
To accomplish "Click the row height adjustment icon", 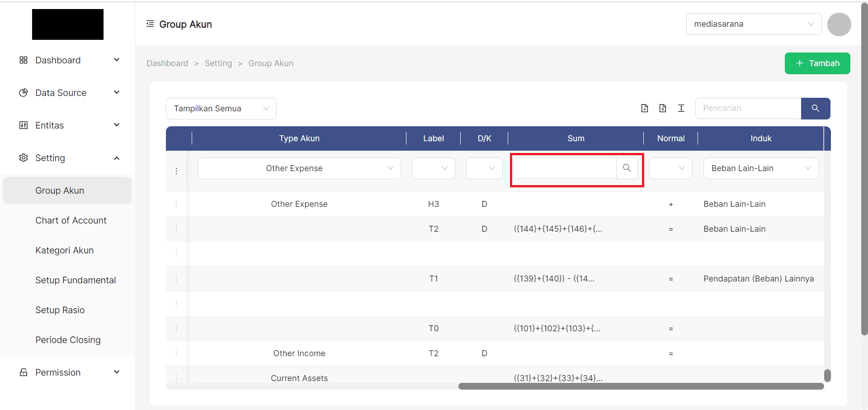I will [681, 108].
